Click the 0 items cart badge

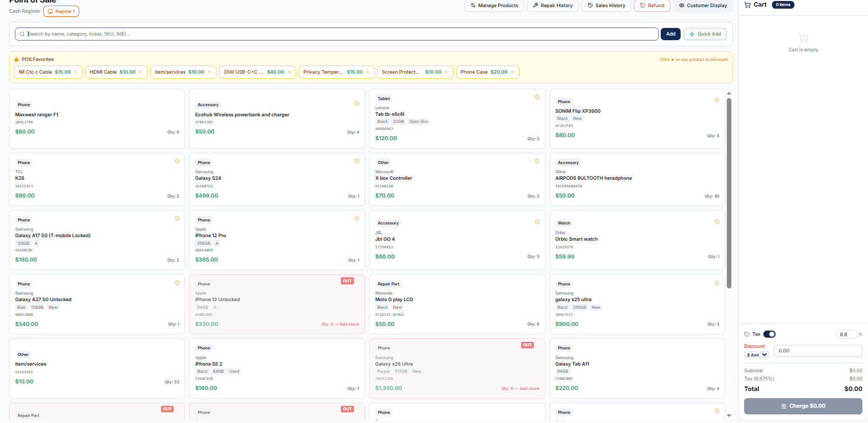(783, 5)
